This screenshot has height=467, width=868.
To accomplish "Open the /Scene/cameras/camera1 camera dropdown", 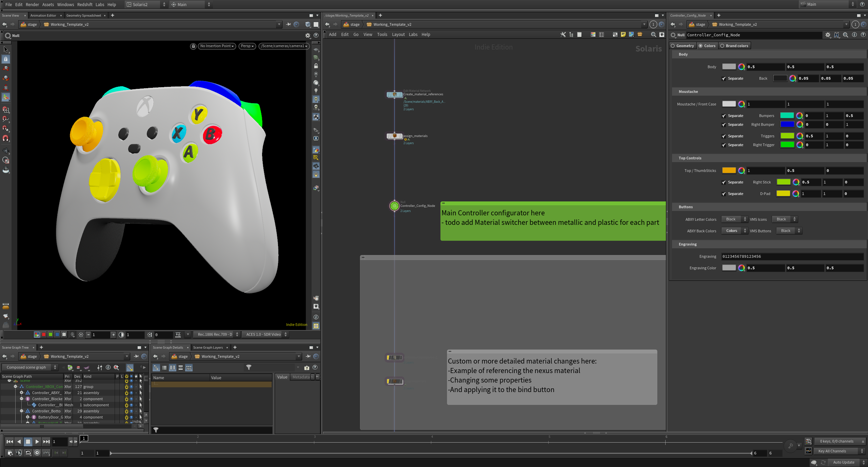I will [x=284, y=46].
